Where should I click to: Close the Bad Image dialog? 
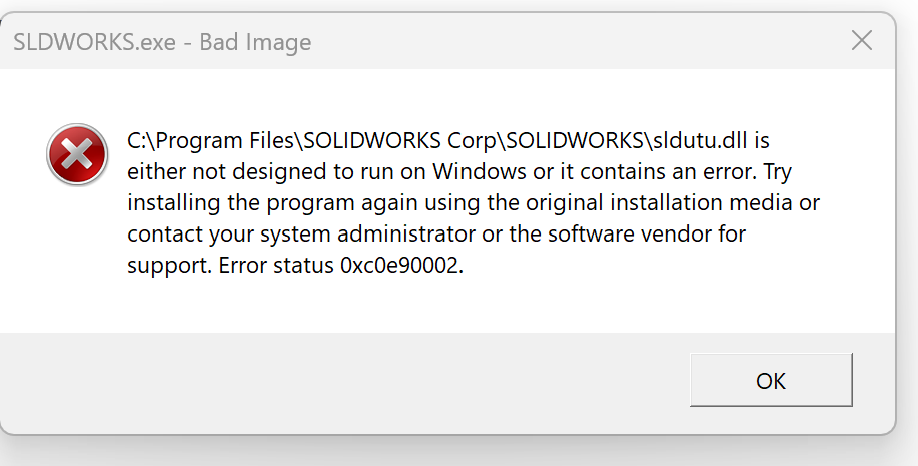pyautogui.click(x=862, y=41)
